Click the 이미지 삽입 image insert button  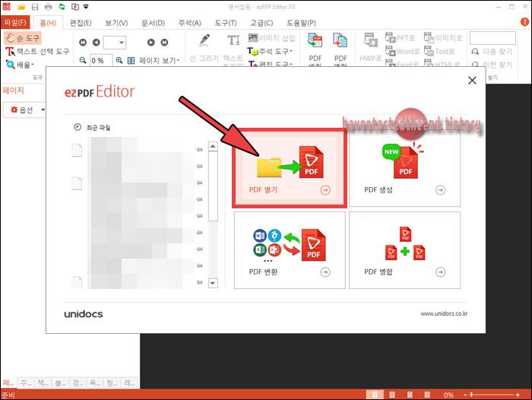[271, 38]
